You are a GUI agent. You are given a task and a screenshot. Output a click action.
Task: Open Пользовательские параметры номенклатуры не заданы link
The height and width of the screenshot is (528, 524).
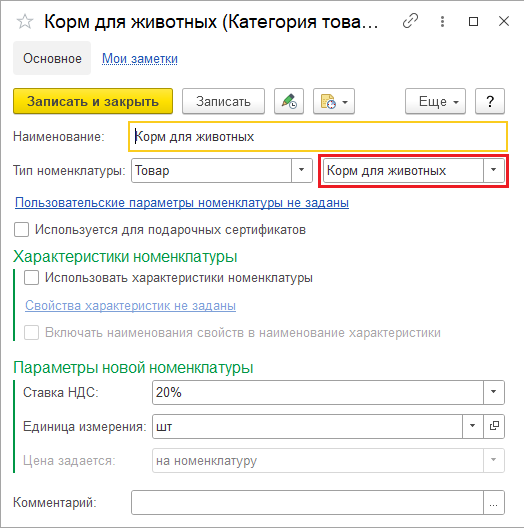(182, 203)
